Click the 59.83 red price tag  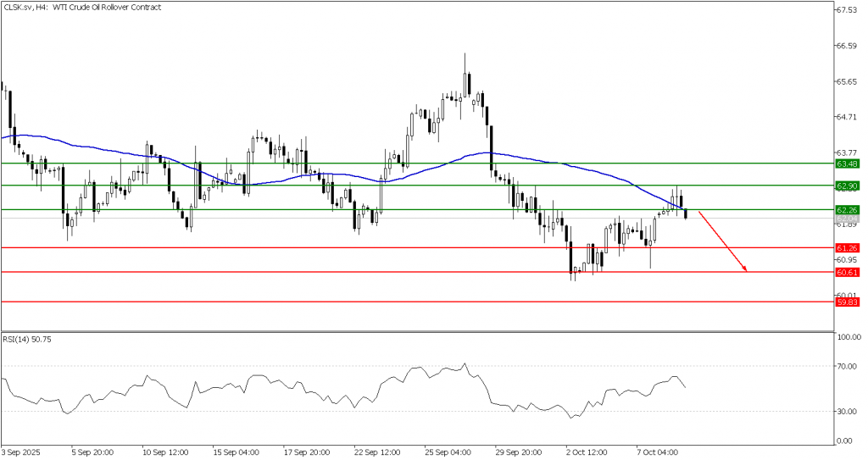(845, 302)
